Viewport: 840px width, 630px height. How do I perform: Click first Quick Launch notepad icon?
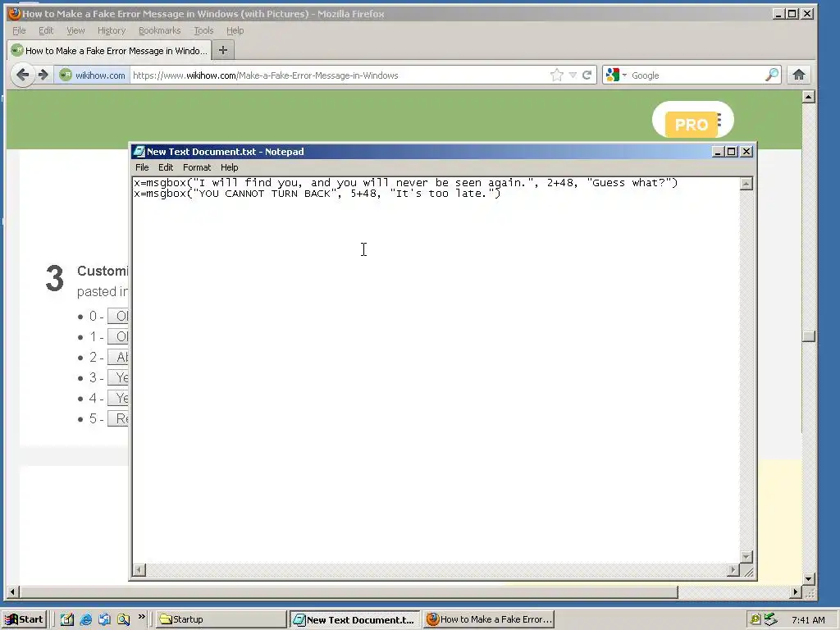coord(67,619)
